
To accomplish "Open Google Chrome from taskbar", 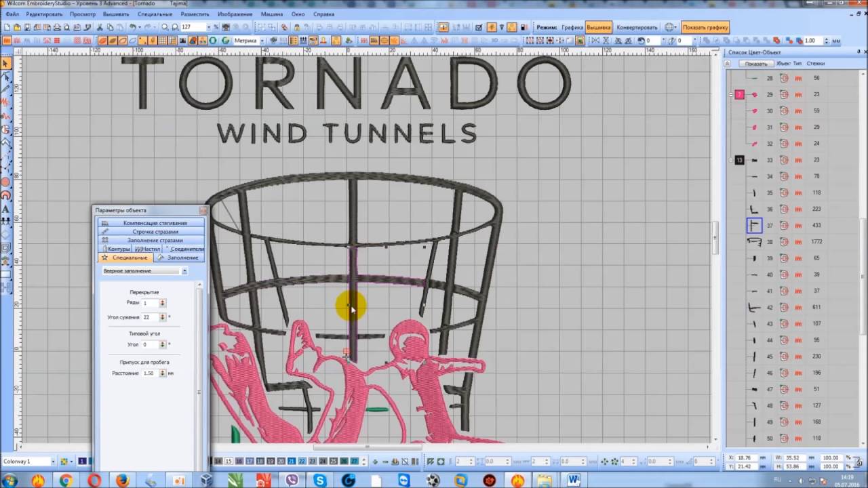I will tap(66, 481).
